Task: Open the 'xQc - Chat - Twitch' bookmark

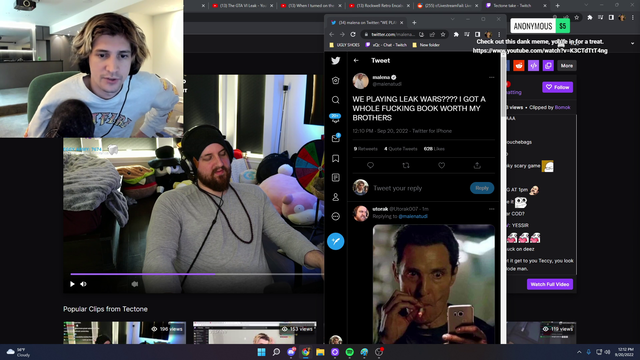Action: (x=386, y=45)
